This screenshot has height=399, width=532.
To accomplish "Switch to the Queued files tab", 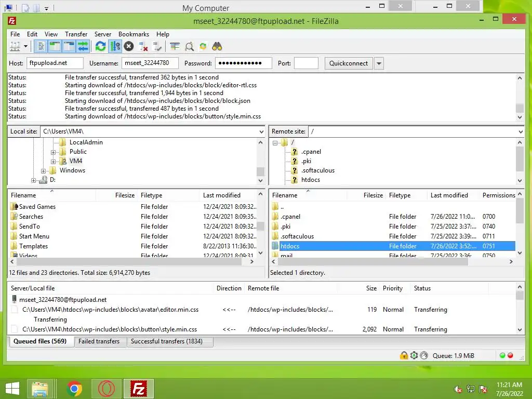I will pyautogui.click(x=40, y=341).
